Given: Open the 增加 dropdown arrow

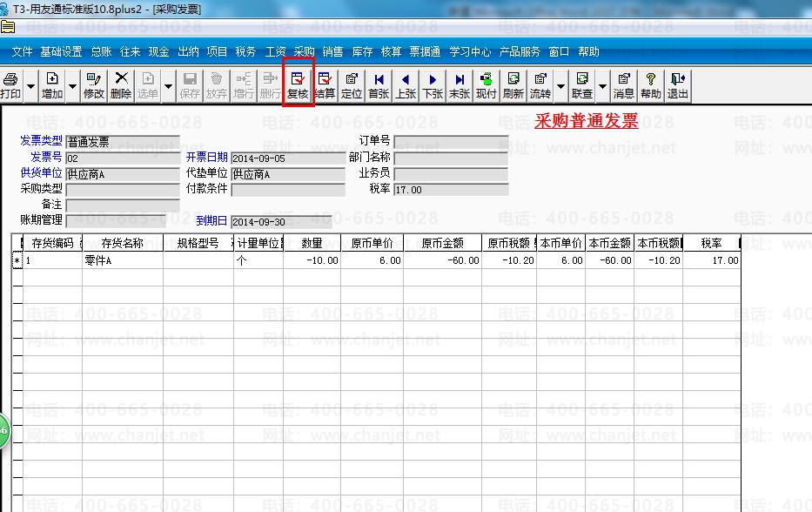Looking at the screenshot, I should (73, 86).
